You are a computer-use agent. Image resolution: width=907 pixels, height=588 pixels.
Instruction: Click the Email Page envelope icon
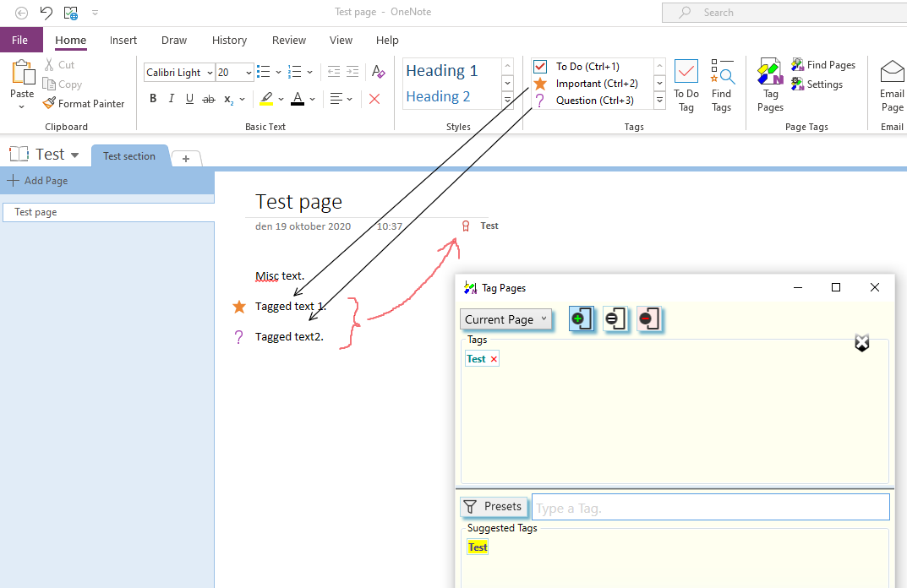(x=892, y=72)
